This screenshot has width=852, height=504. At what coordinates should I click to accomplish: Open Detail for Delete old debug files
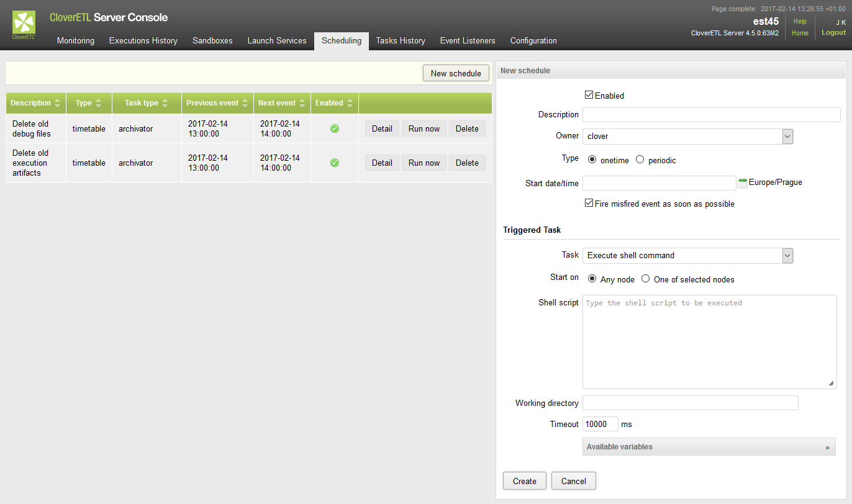tap(382, 128)
